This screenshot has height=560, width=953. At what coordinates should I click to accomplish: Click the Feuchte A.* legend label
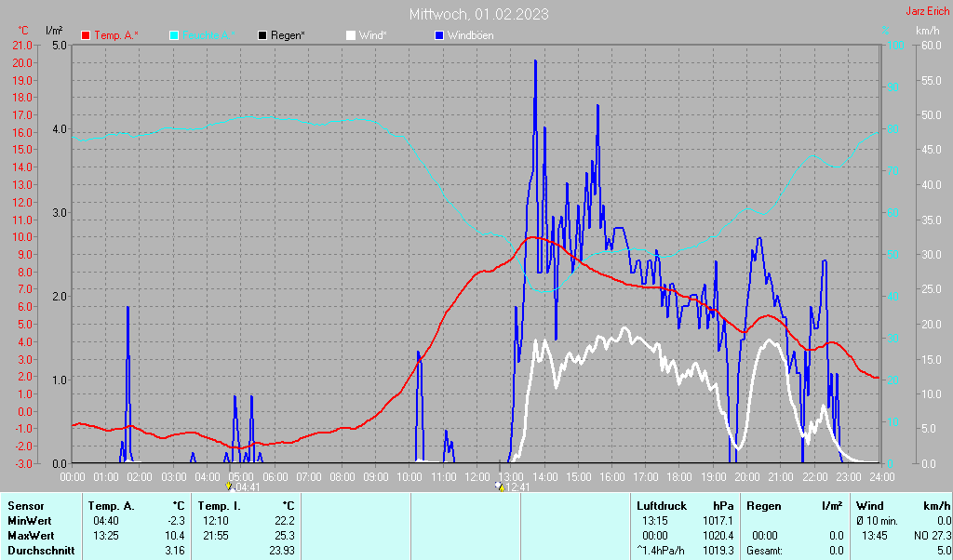tap(208, 36)
